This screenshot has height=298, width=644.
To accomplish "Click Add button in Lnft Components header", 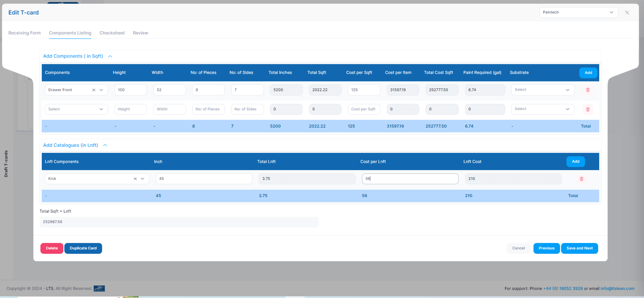I will [x=575, y=161].
